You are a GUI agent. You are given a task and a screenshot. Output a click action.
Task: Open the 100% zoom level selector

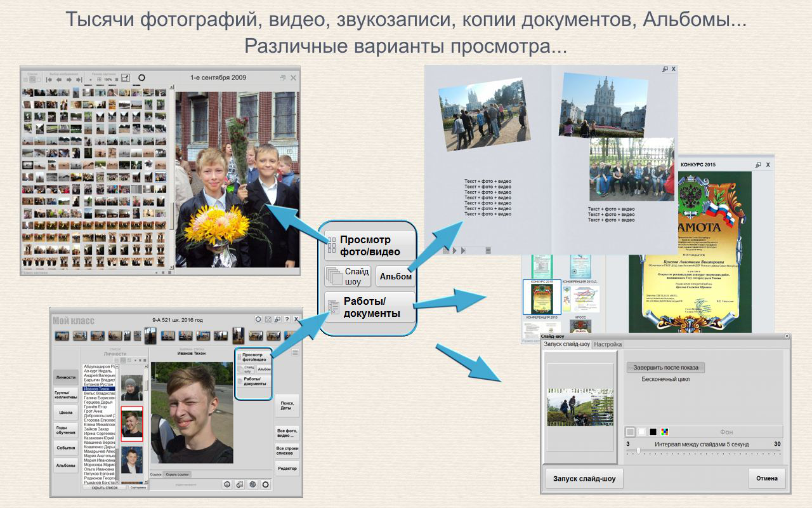[108, 77]
